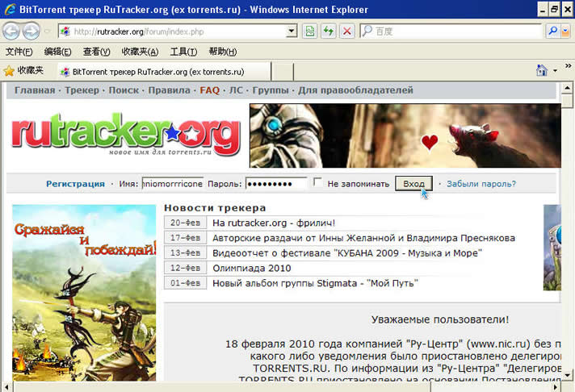
Task: Open the FAQ navigation link
Action: click(209, 90)
